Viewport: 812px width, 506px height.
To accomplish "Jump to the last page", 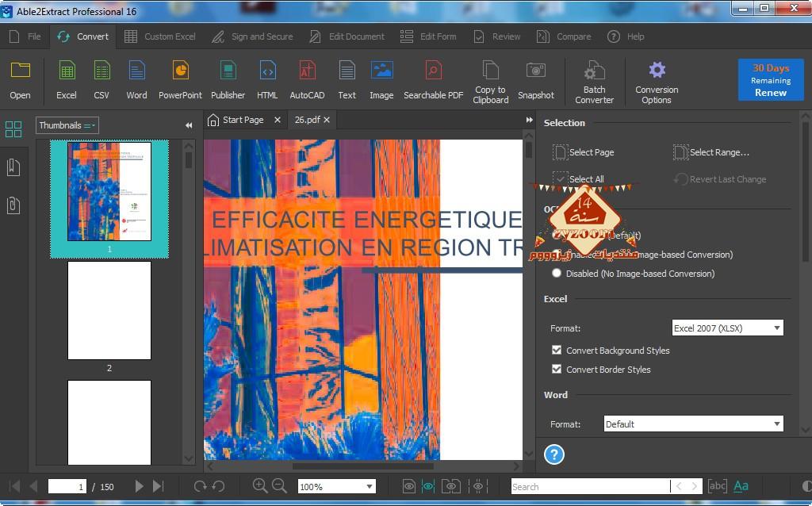I will 158,486.
